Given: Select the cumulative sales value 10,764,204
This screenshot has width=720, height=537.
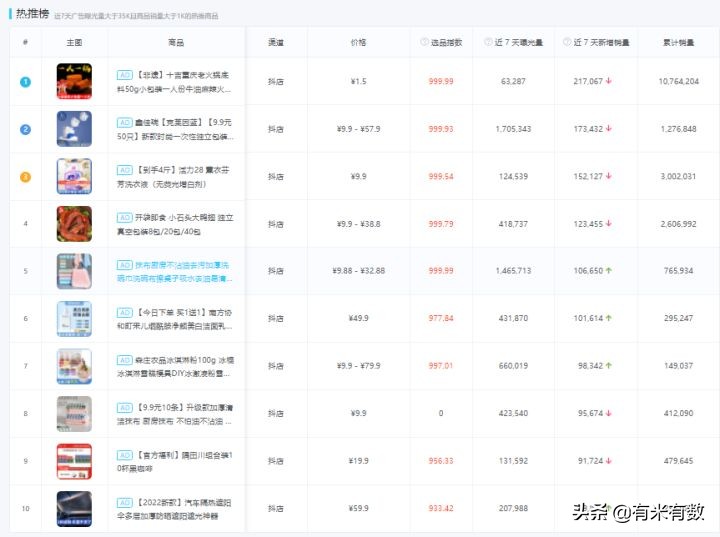Looking at the screenshot, I should tap(679, 81).
